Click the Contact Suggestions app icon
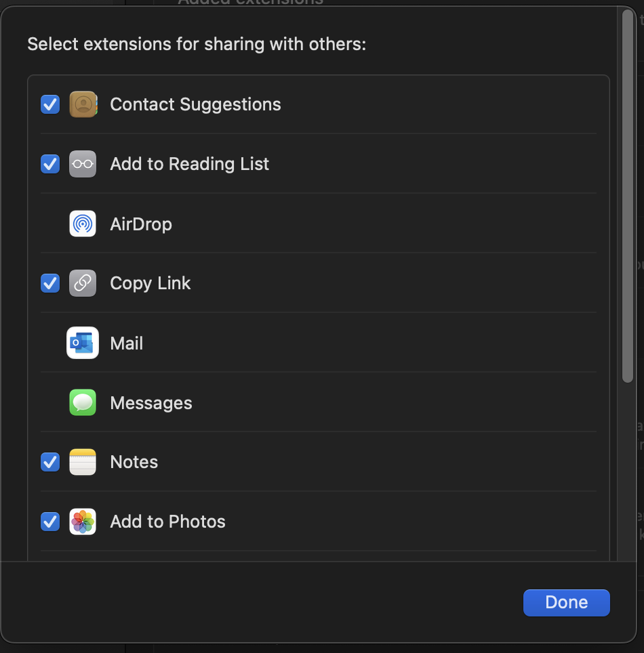The height and width of the screenshot is (653, 644). click(x=83, y=104)
